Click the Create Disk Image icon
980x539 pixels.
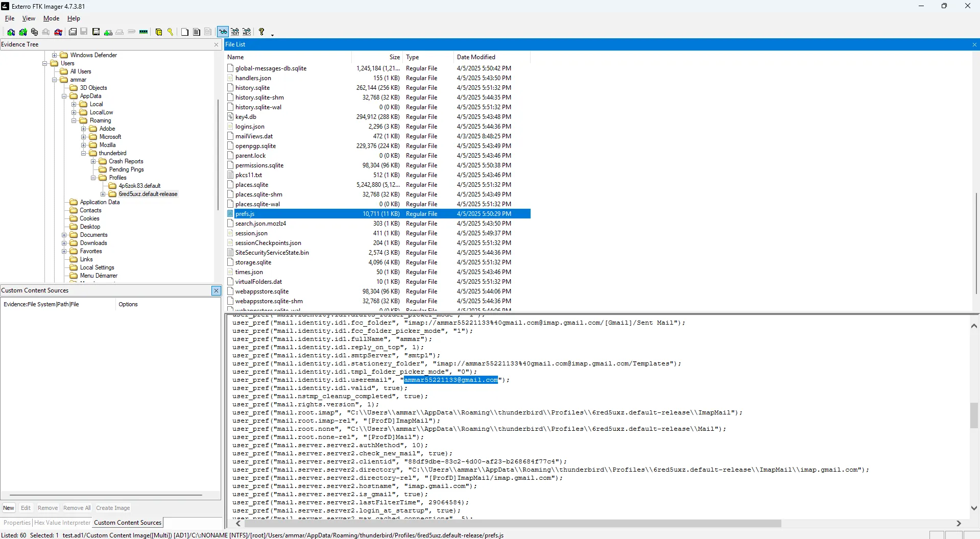click(x=73, y=32)
